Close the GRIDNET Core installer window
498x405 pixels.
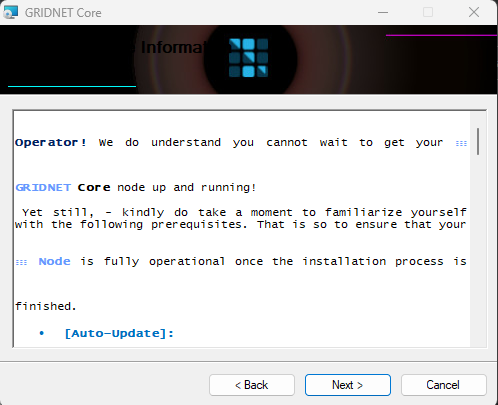tap(474, 13)
